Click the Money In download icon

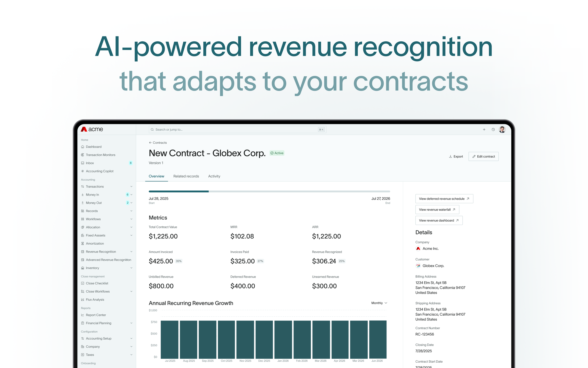coord(83,195)
